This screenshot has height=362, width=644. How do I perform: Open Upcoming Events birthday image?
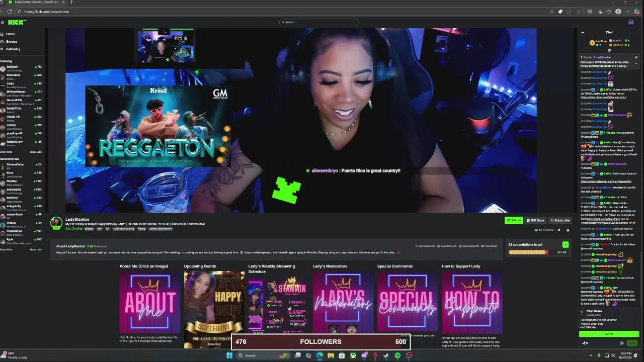tap(214, 309)
